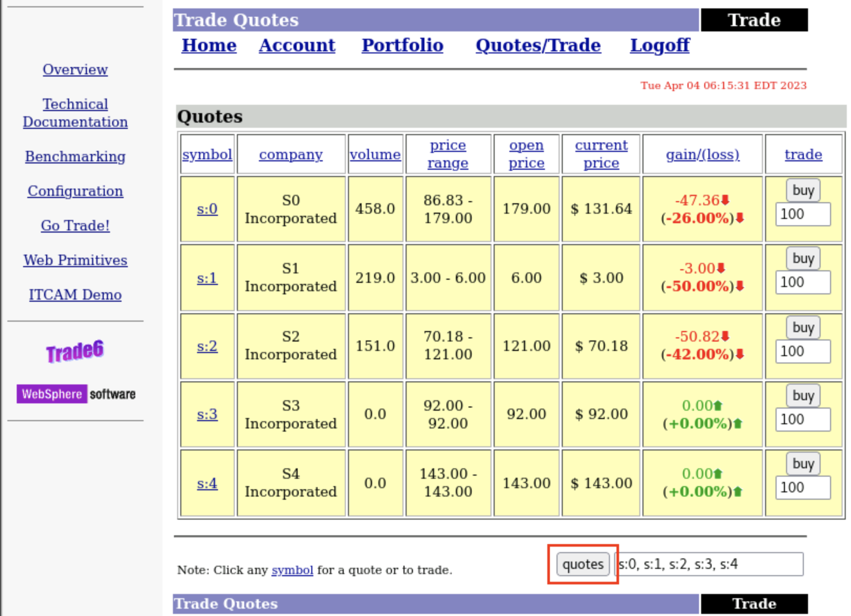Viewport: 851px width, 616px height.
Task: Focus quantity field in s:2 row
Action: (x=803, y=351)
